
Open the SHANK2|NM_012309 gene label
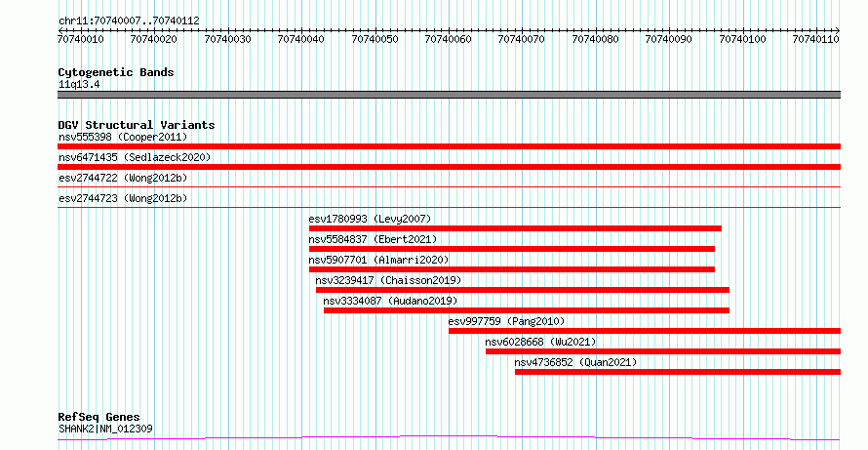point(105,429)
